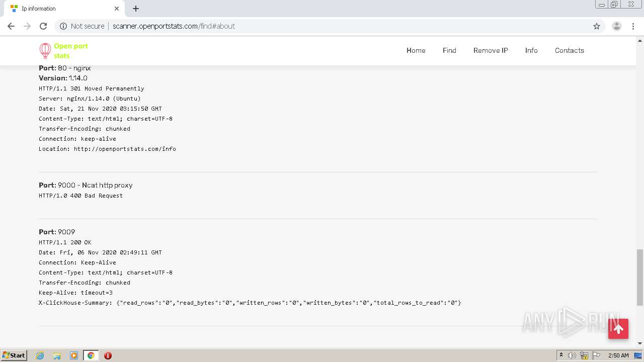Click the Keep-Alive: timeout=3 line
Viewport: 644px width, 362px height.
[x=75, y=293]
